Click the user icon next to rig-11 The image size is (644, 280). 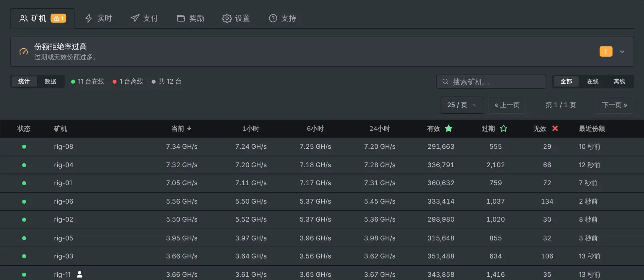(80, 274)
